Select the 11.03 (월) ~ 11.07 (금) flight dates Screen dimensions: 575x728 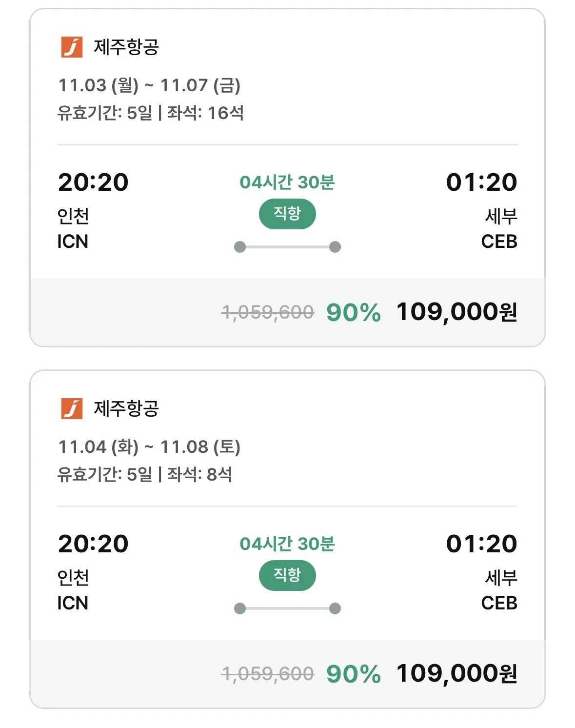[149, 85]
